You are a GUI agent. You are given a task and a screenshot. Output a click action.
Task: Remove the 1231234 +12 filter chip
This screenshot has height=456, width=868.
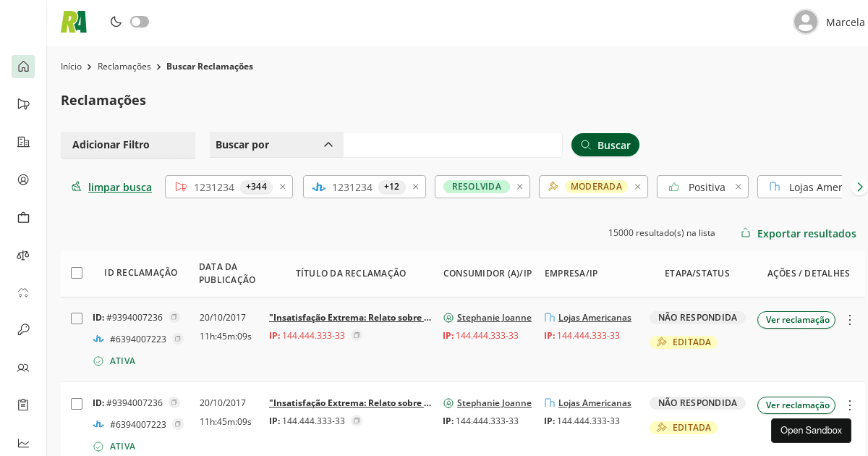coord(416,187)
